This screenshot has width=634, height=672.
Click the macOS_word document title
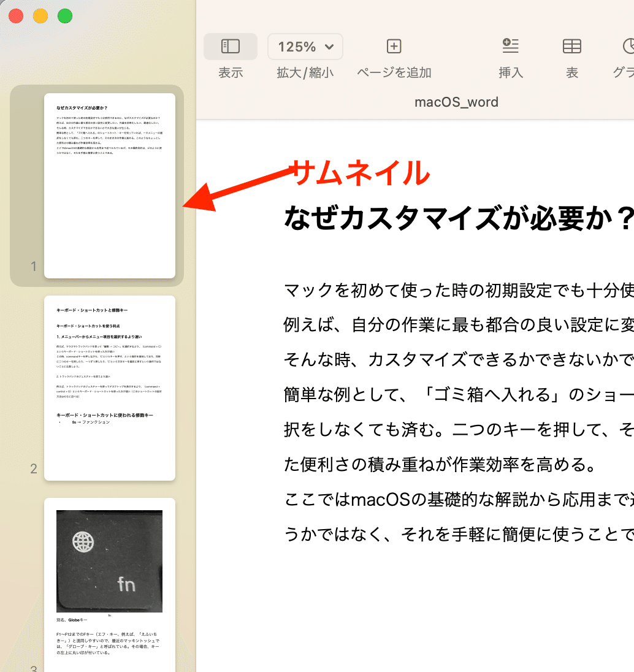pos(456,102)
